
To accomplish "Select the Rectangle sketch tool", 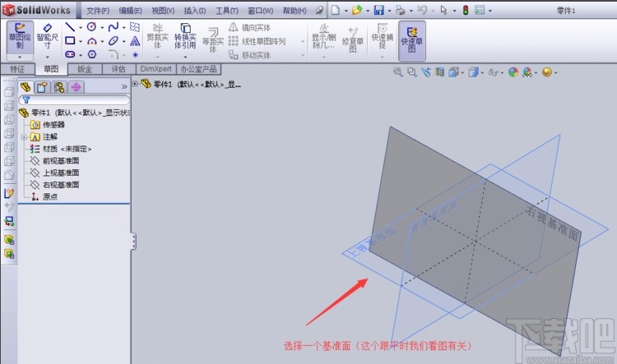I will point(70,40).
